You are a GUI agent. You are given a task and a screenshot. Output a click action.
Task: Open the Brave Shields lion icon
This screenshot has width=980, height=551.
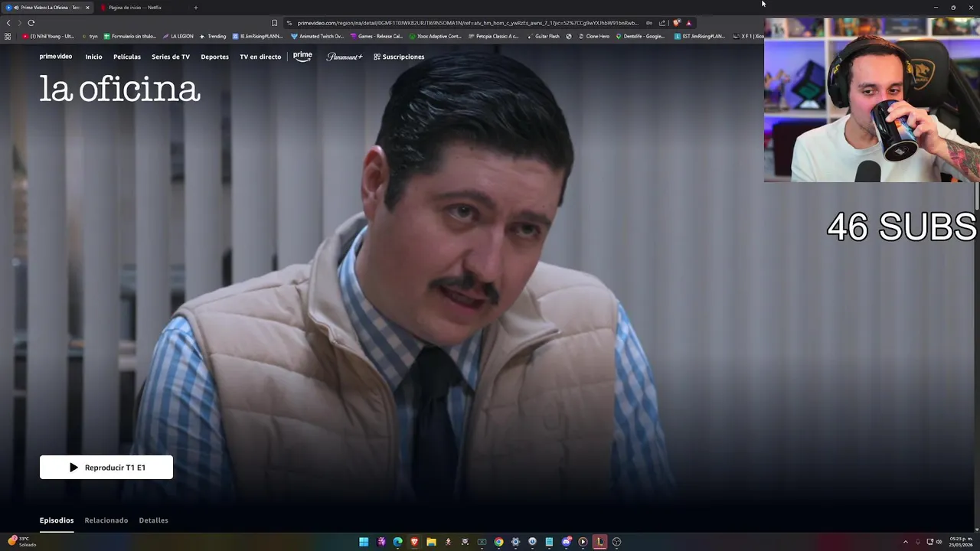coord(676,23)
